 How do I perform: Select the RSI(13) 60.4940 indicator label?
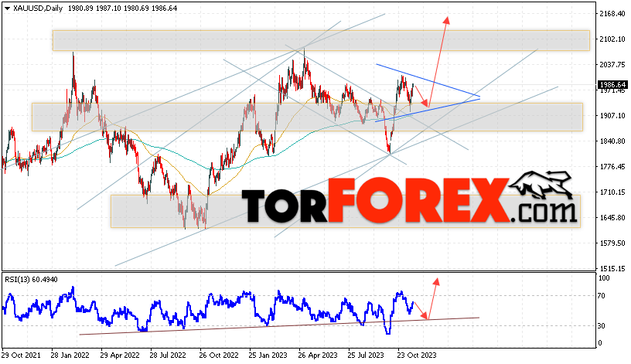tap(31, 280)
